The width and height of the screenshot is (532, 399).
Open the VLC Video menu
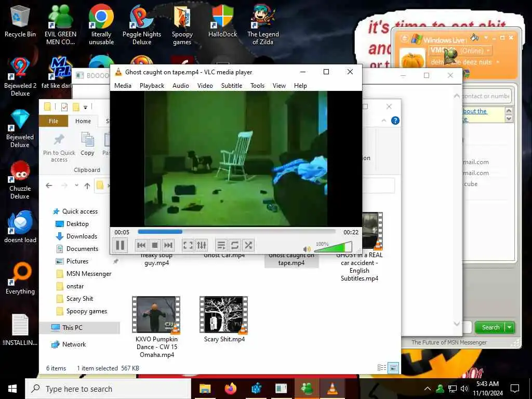205,86
